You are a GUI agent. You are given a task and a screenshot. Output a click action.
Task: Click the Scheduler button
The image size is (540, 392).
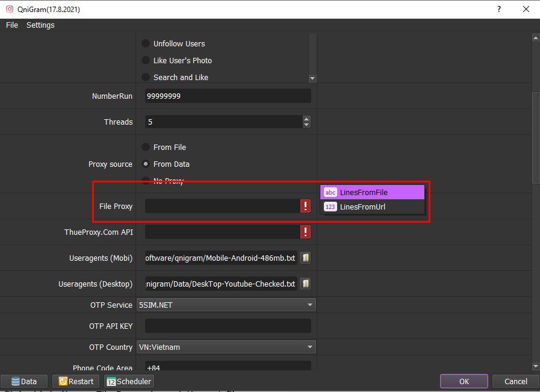129,381
